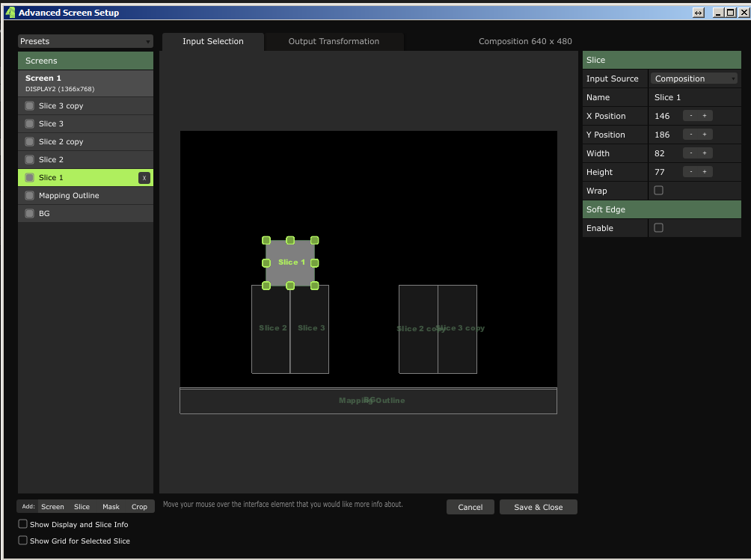Increase X Position with plus button
Viewport: 751px width, 560px height.
(x=705, y=116)
